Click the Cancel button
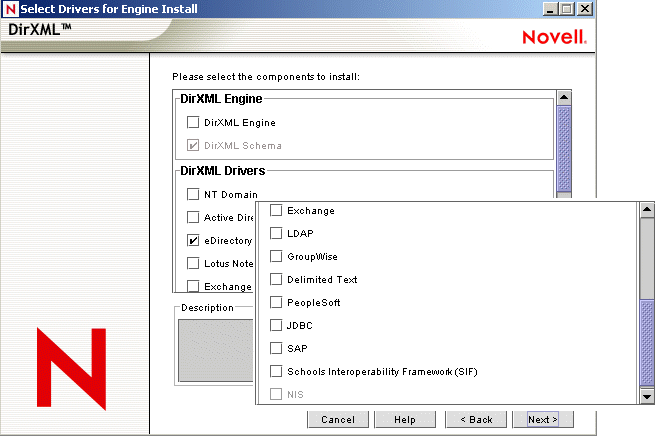This screenshot has height=439, width=655. [338, 419]
